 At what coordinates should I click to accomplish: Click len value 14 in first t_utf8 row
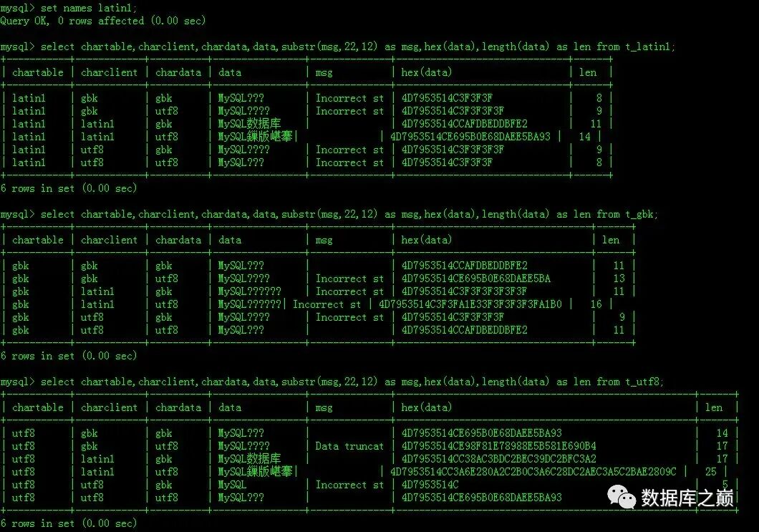[722, 433]
